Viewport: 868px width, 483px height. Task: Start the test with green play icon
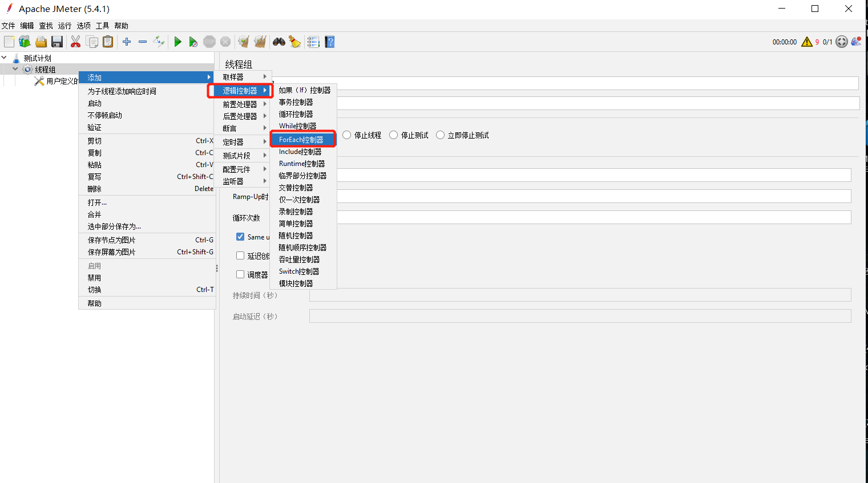coord(177,42)
